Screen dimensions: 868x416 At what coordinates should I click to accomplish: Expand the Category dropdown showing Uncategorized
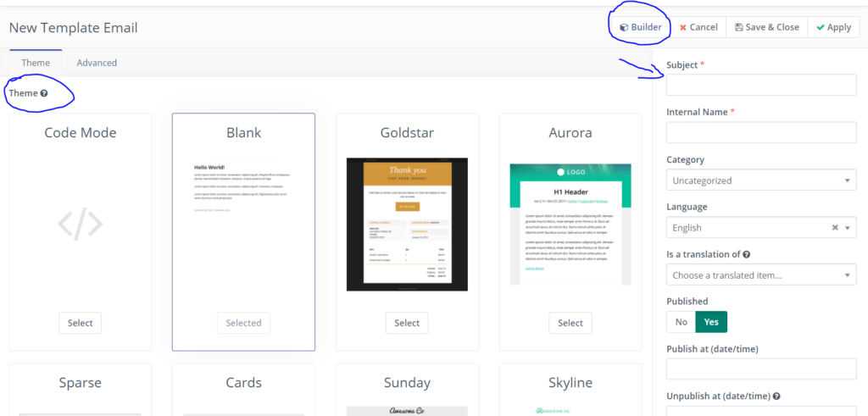click(x=761, y=180)
